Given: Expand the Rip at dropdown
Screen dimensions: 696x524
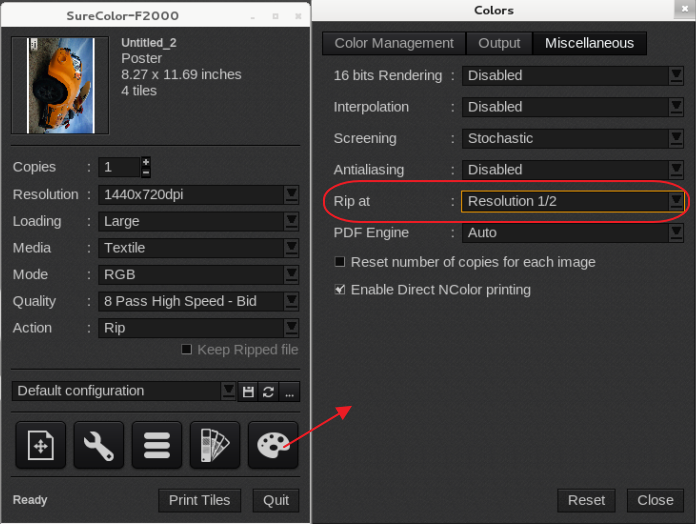Looking at the screenshot, I should point(676,201).
